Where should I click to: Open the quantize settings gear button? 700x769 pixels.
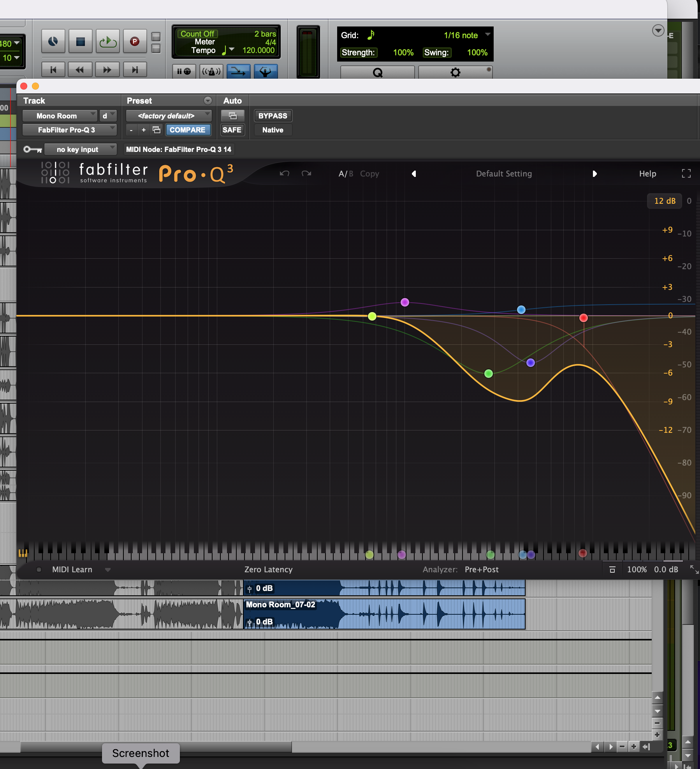click(x=455, y=72)
